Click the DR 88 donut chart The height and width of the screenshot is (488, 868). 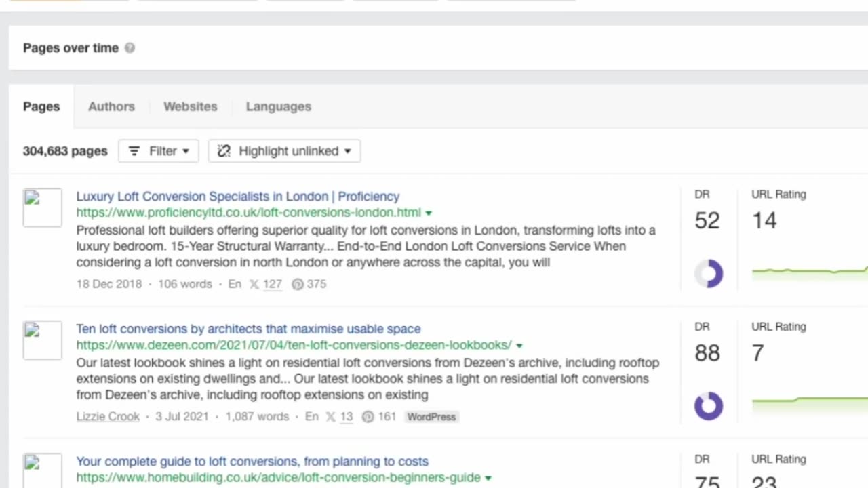tap(709, 406)
